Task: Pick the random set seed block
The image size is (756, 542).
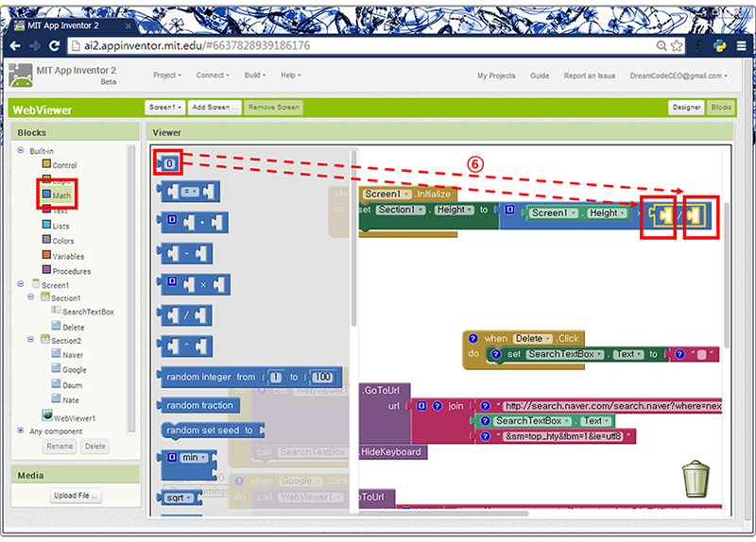Action: [x=213, y=431]
